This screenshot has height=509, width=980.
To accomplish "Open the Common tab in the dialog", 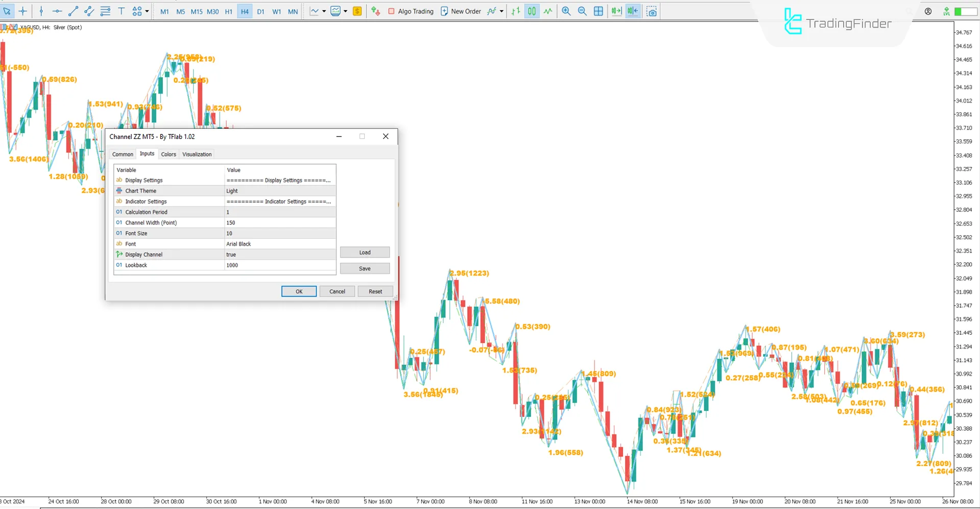I will [123, 154].
